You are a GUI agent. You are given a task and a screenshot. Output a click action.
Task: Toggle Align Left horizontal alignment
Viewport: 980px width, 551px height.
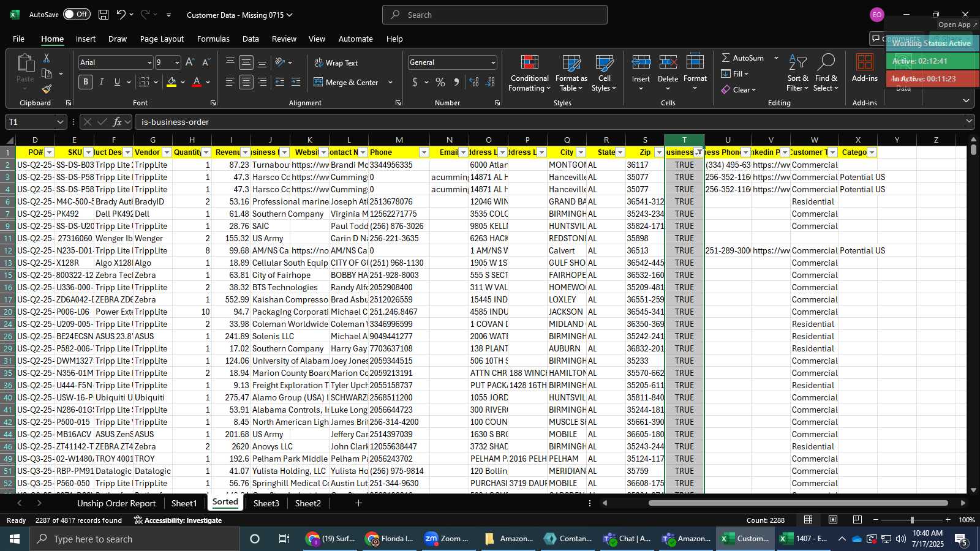tap(230, 82)
